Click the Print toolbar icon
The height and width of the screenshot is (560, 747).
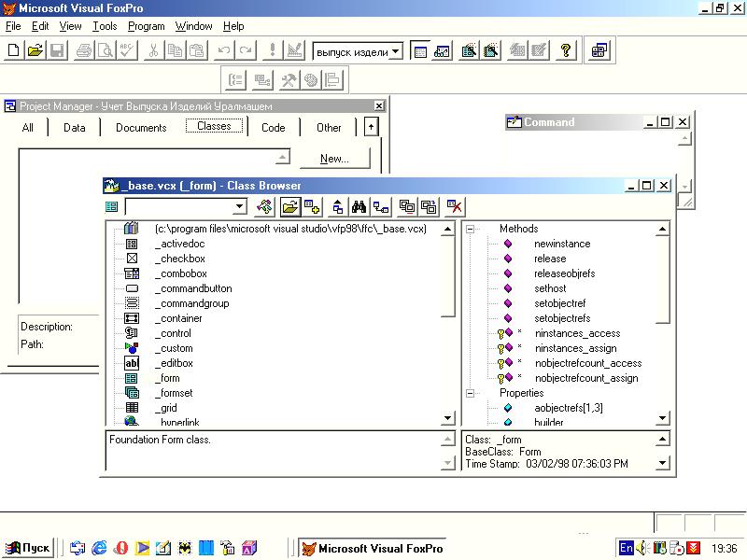pos(84,50)
